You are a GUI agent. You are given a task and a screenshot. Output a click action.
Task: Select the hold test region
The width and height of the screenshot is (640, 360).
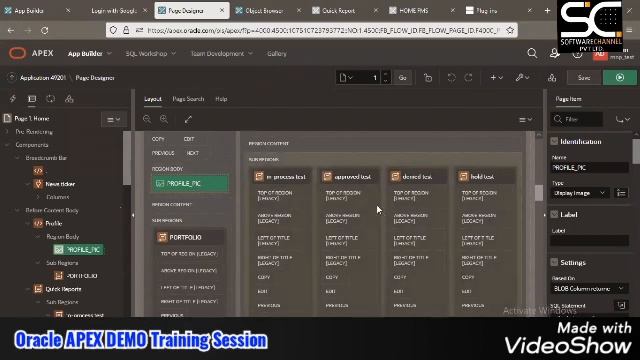(x=485, y=177)
